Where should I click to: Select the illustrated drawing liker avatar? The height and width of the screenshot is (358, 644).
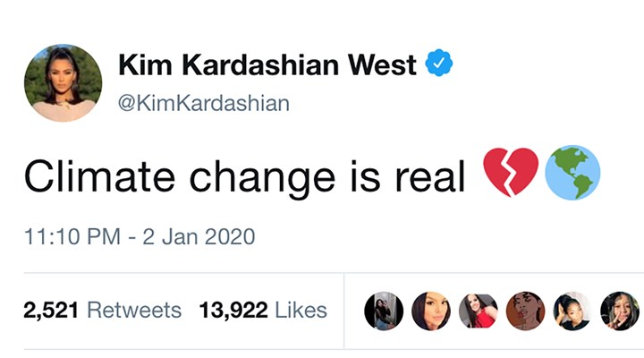click(x=524, y=311)
